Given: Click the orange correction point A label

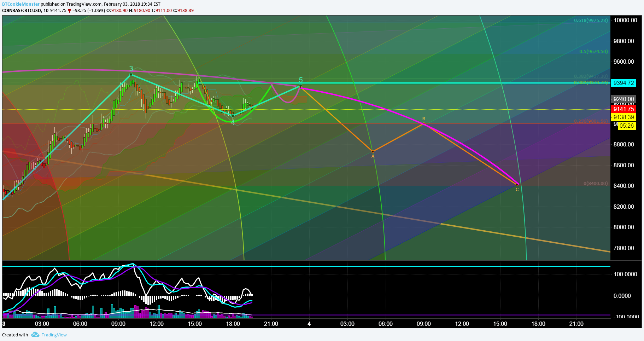Looking at the screenshot, I should click(x=373, y=156).
